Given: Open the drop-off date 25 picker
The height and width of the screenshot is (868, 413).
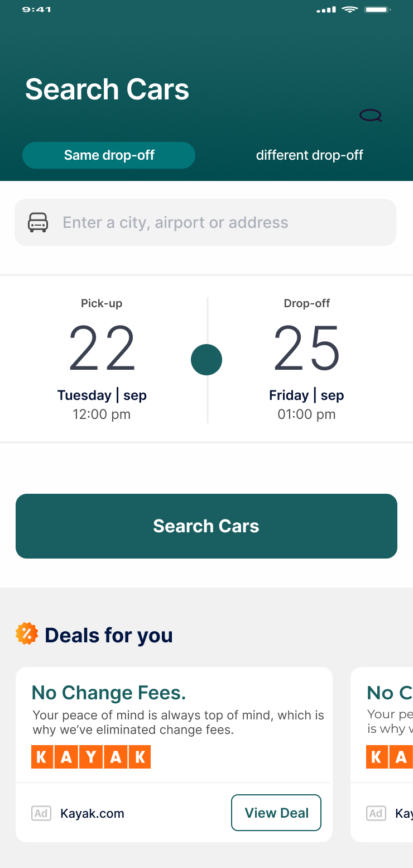Looking at the screenshot, I should coord(306,348).
